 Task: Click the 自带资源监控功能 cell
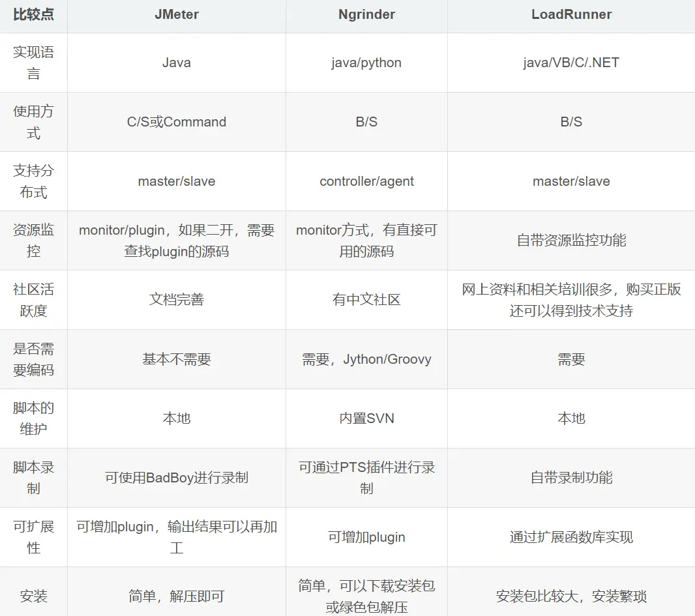571,241
